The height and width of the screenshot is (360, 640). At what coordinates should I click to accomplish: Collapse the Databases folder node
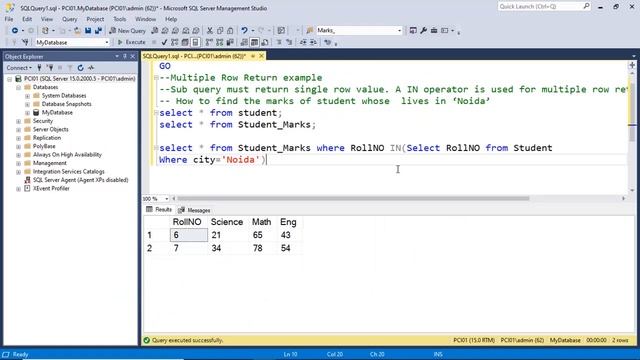(x=18, y=87)
